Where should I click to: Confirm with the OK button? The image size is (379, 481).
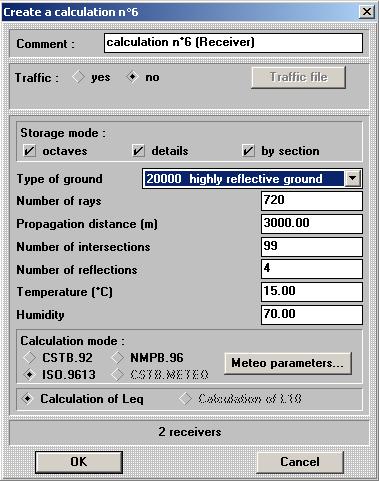[79, 462]
